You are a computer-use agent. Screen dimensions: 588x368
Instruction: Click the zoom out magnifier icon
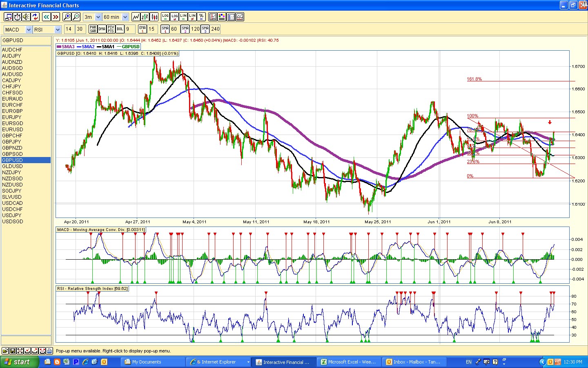[76, 17]
